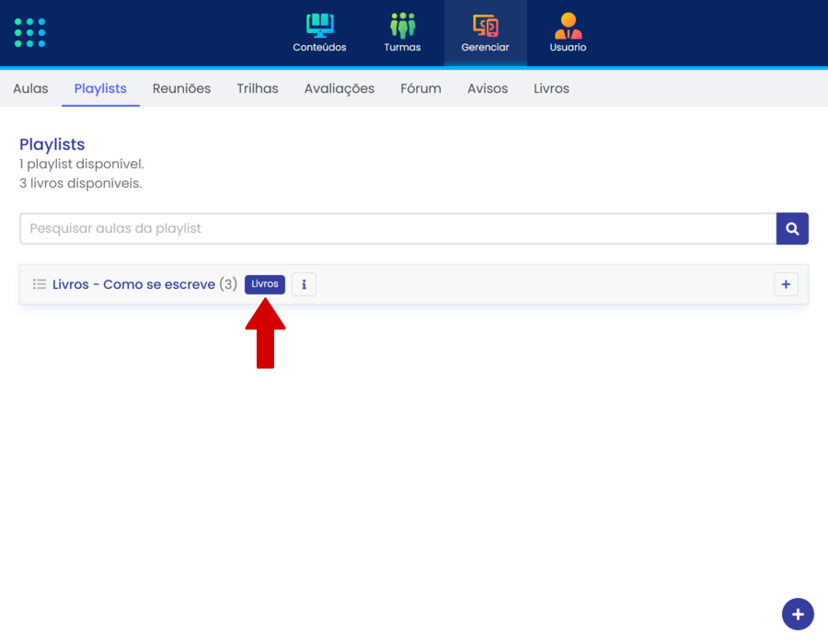Image resolution: width=828 pixels, height=644 pixels.
Task: Click the magnifier search button
Action: point(792,229)
